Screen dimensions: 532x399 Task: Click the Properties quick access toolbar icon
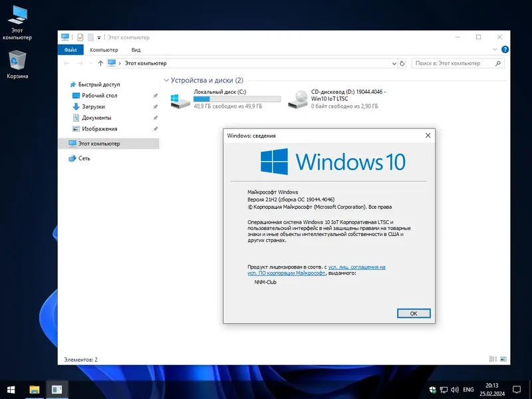coord(80,37)
